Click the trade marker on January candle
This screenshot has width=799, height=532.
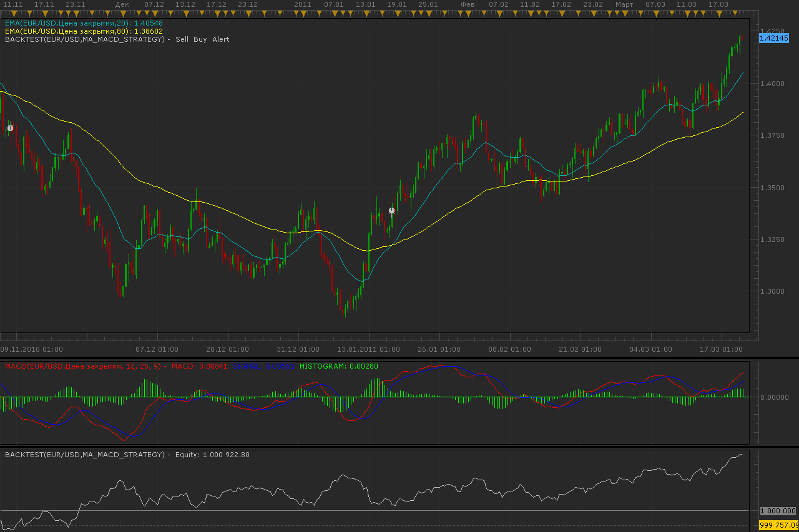click(x=391, y=211)
